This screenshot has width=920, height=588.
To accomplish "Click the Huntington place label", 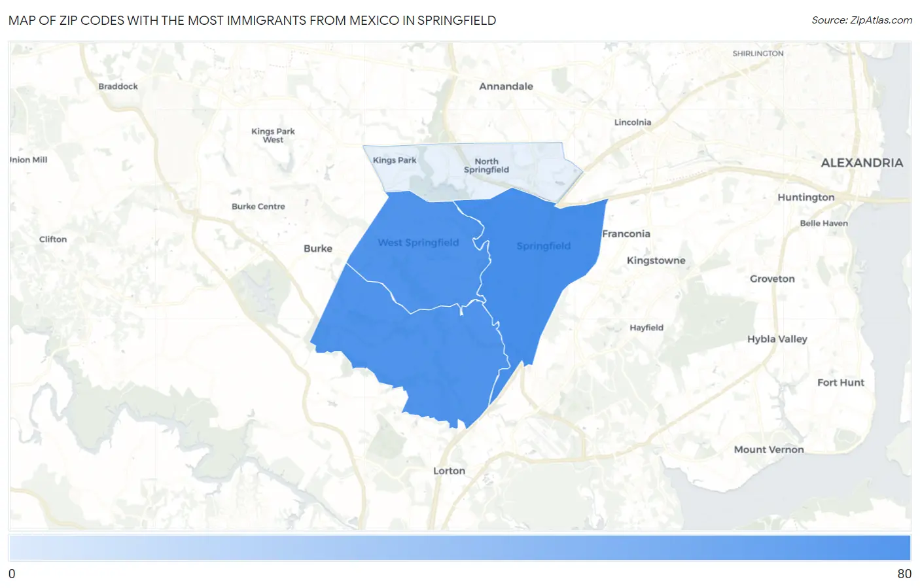I will point(805,198).
